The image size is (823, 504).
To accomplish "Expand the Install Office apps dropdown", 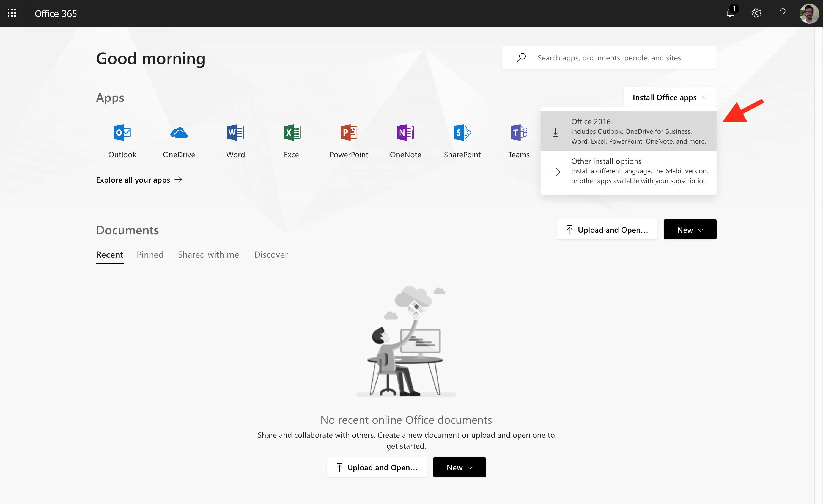I will (670, 97).
